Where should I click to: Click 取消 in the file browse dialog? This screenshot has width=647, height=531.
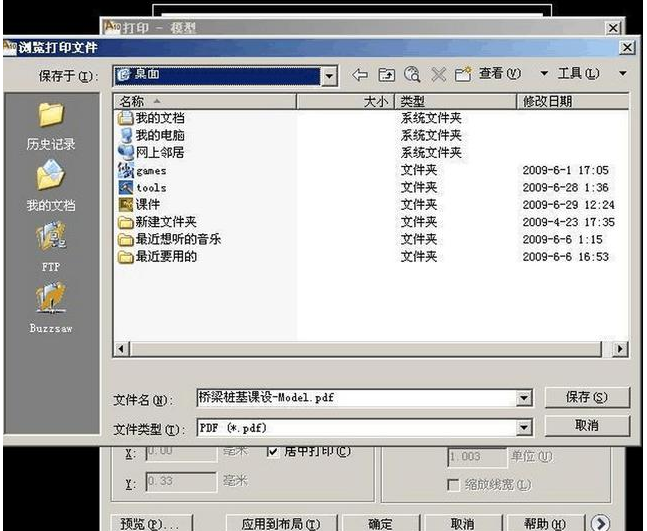point(586,426)
